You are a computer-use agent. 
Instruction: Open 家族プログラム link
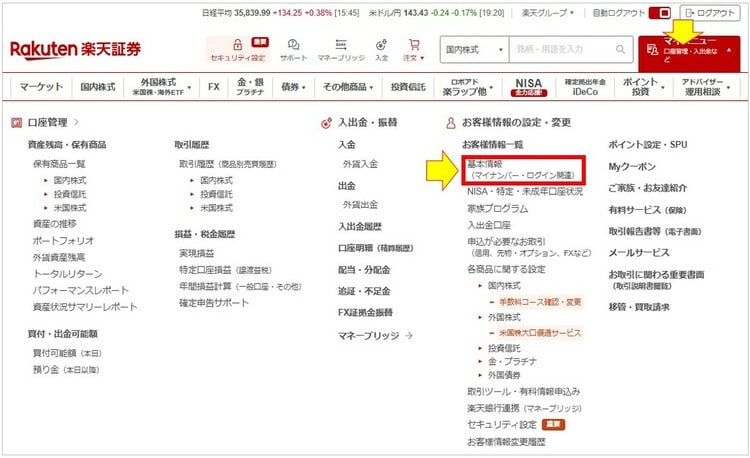click(x=497, y=209)
